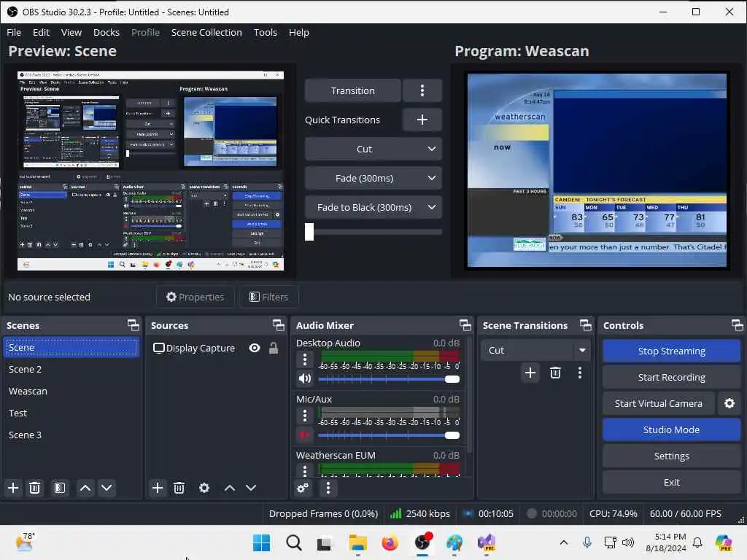Toggle Display Capture visibility eye
Image resolution: width=747 pixels, height=560 pixels.
coord(255,348)
